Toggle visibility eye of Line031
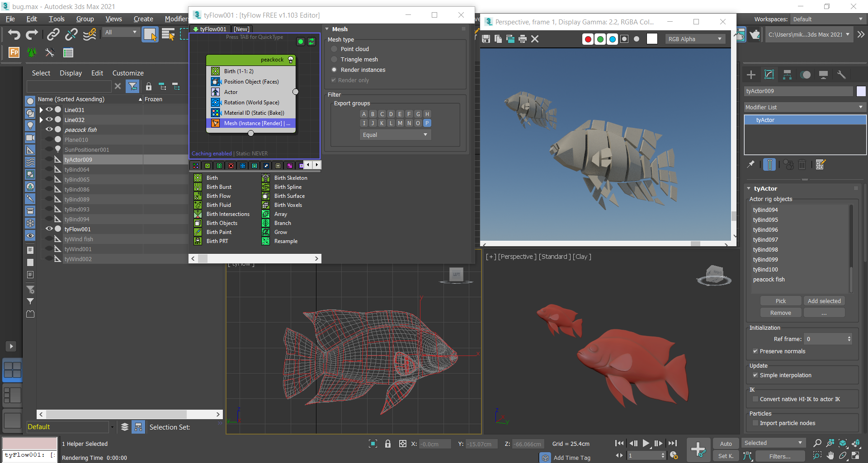 [x=49, y=110]
